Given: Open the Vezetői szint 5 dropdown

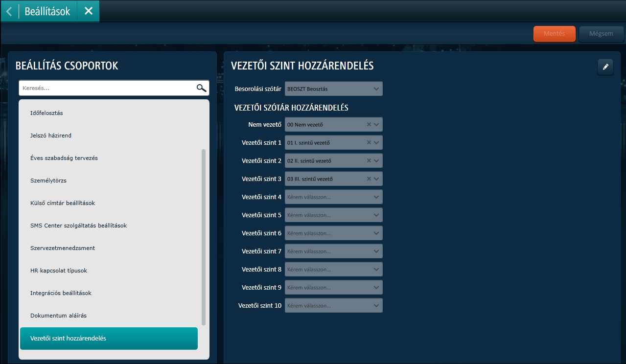Looking at the screenshot, I should click(334, 215).
